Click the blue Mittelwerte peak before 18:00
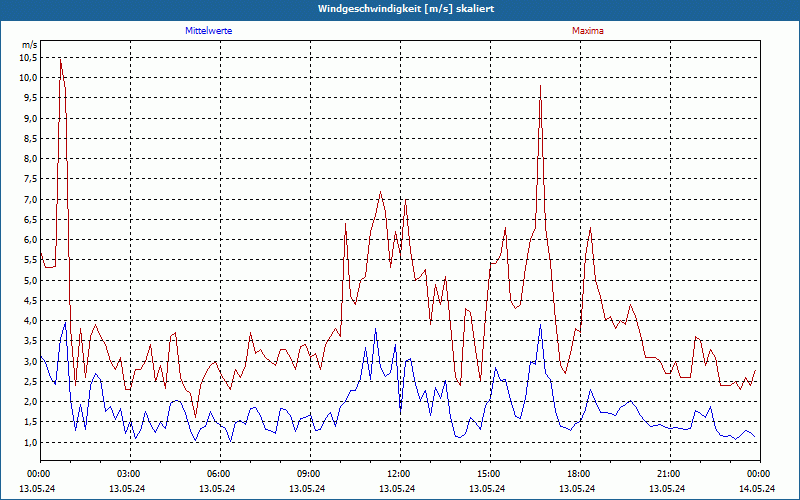Screen dimensions: 800x500 click(540, 324)
